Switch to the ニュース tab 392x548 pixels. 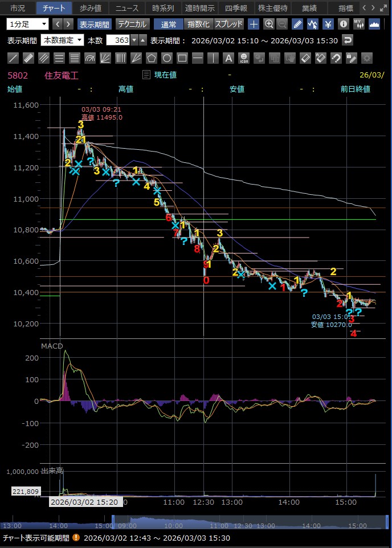pos(126,9)
